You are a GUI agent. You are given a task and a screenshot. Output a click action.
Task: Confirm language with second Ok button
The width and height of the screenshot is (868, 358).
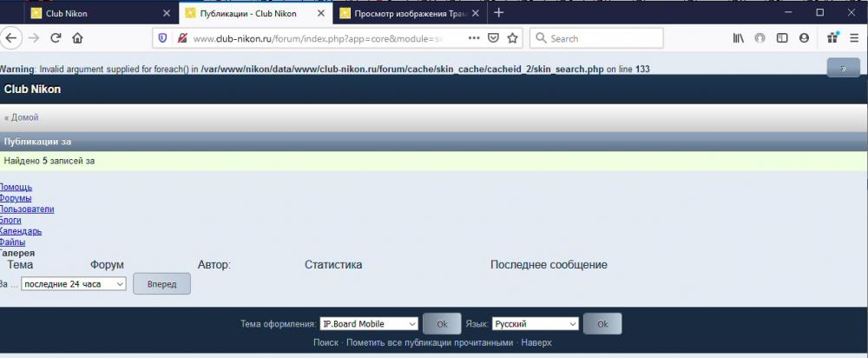point(602,323)
